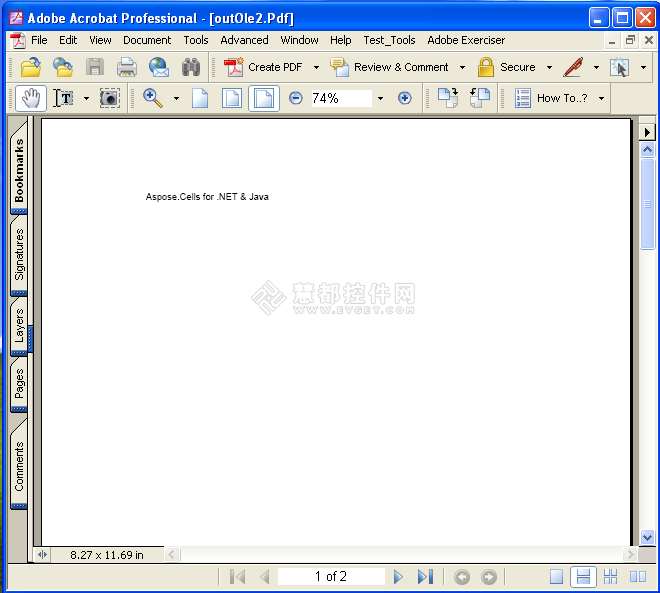Image resolution: width=660 pixels, height=593 pixels.
Task: Go to the next page arrow
Action: pyautogui.click(x=398, y=577)
